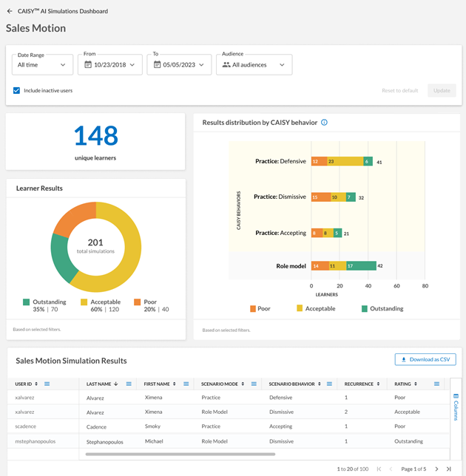
Task: Sort by the RECURRENCE sort arrows
Action: pos(378,384)
